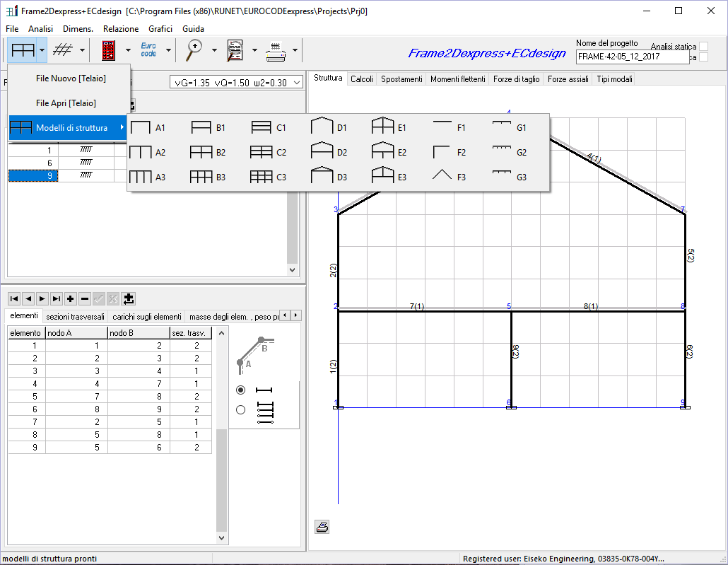Go to last record navigator button
728x565 pixels.
(56, 298)
